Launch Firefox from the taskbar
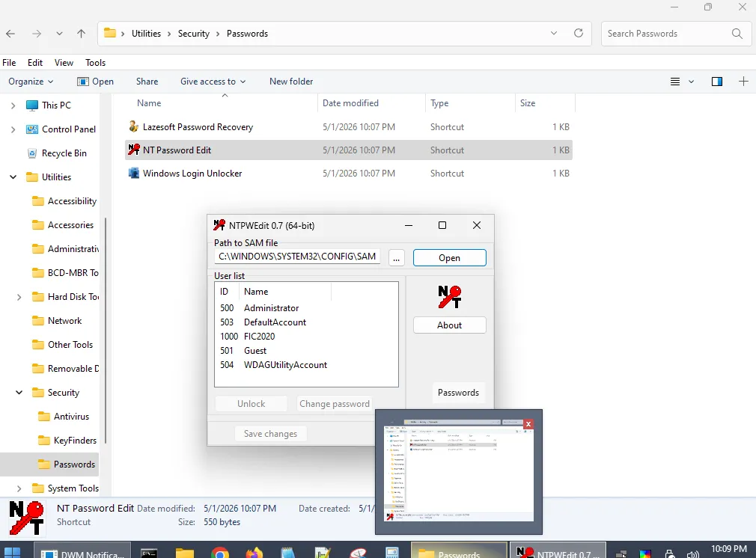756x558 pixels. [254, 553]
